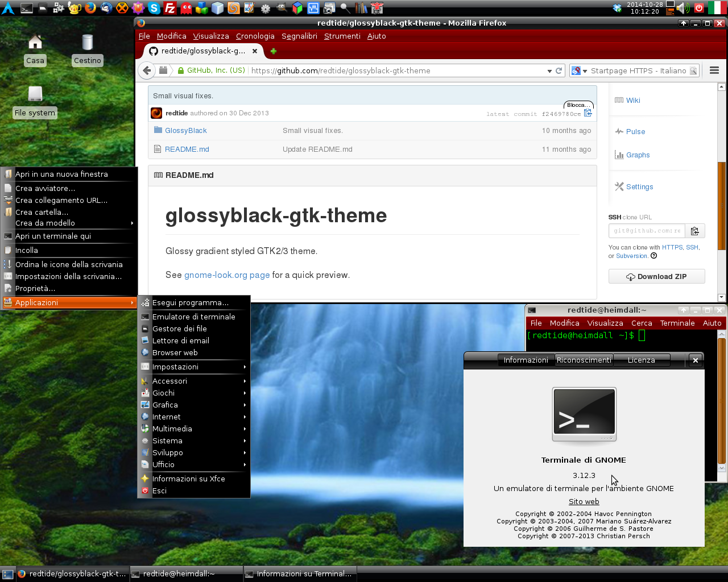Click SSH clone URL input field
The image size is (728, 582).
[x=647, y=231]
